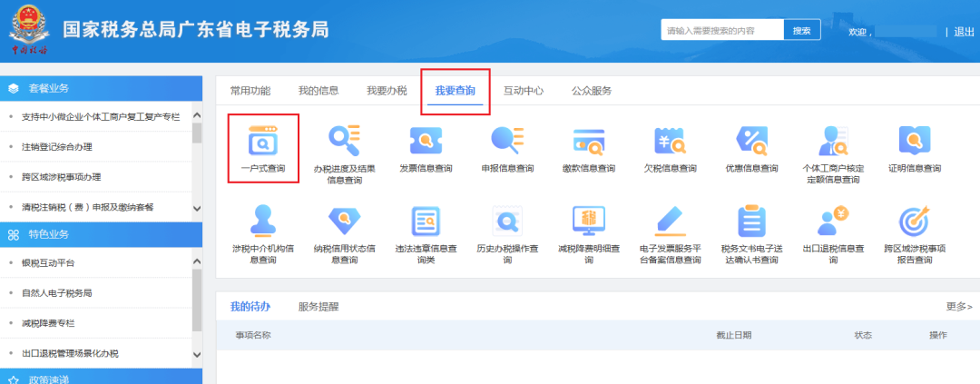Open the 欠税信息查询 icon

tap(670, 141)
